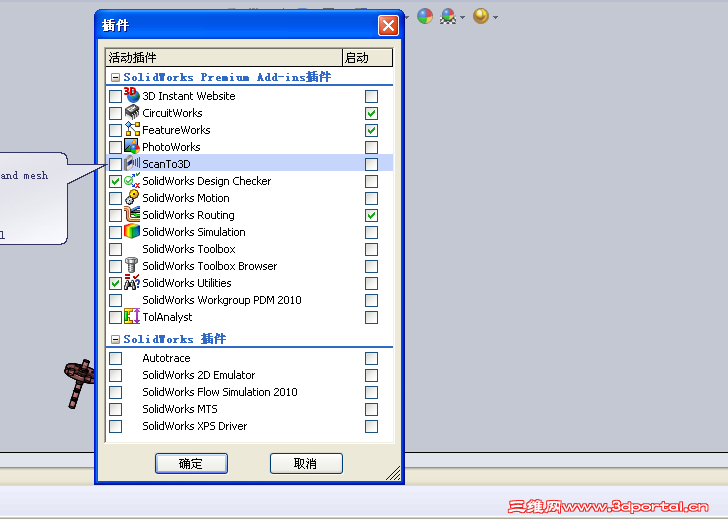
Task: Enable SolidWorks Workgroup PDM 2010 active checkbox
Action: [x=116, y=300]
